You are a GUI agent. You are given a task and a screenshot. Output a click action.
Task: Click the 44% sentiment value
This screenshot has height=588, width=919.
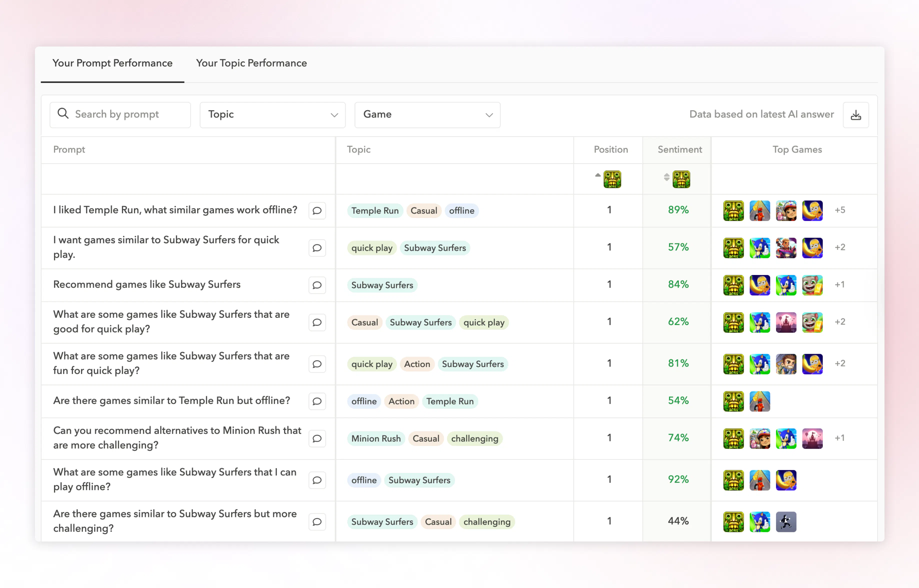pyautogui.click(x=678, y=521)
